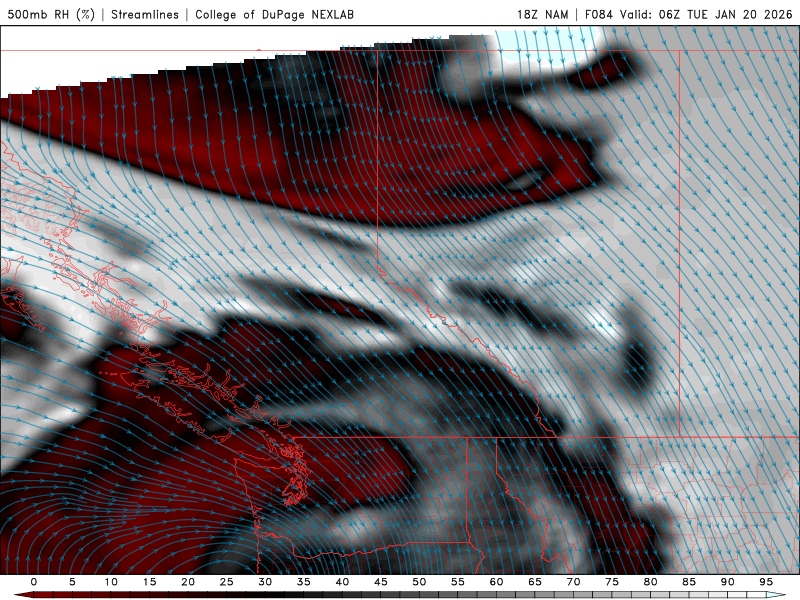Click the "45" legend number

point(381,582)
